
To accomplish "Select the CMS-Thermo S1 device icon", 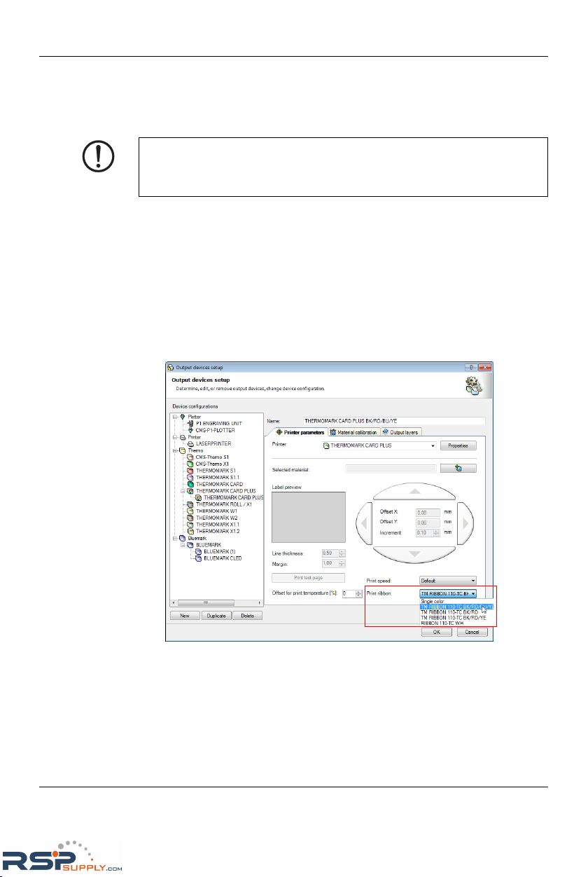I will [x=190, y=457].
